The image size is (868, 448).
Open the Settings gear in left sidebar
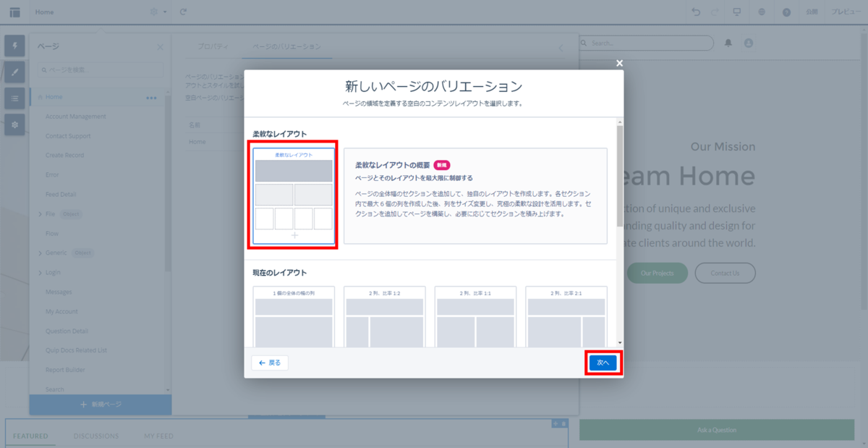[x=15, y=124]
